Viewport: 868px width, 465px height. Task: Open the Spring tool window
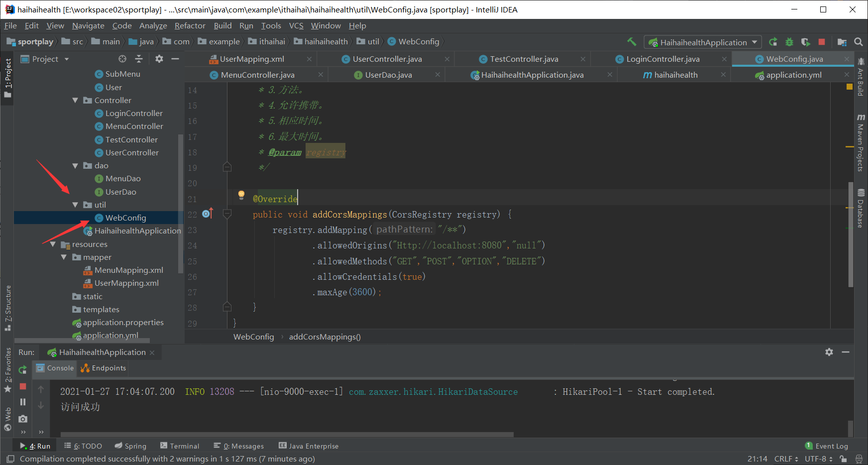(130, 446)
